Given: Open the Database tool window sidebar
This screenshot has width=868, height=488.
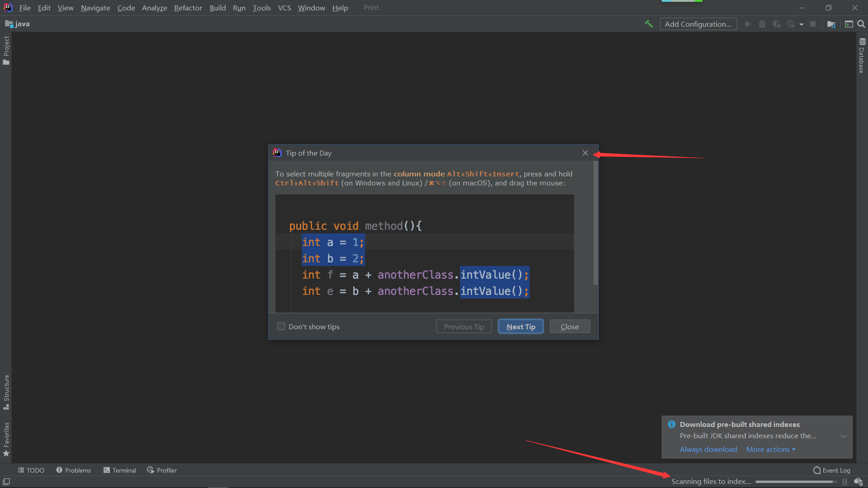Looking at the screenshot, I should [x=862, y=55].
